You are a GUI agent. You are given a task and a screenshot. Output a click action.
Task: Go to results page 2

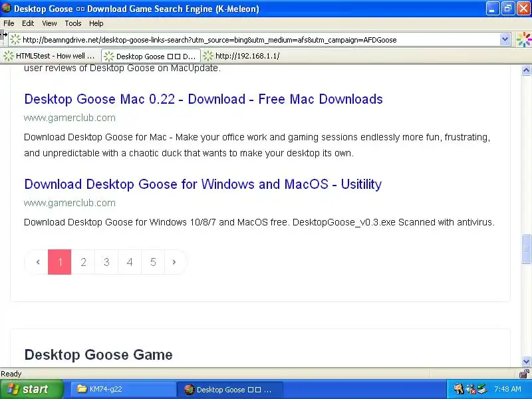pyautogui.click(x=83, y=262)
